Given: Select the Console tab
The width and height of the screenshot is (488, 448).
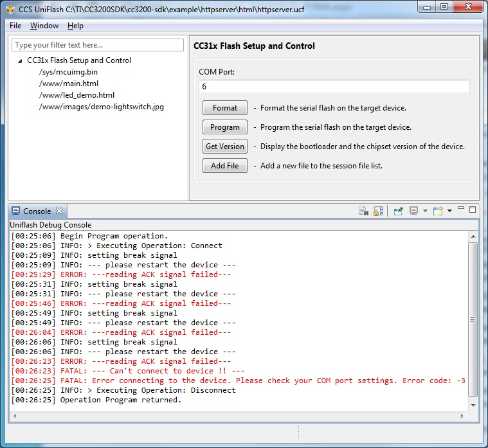Looking at the screenshot, I should 37,211.
